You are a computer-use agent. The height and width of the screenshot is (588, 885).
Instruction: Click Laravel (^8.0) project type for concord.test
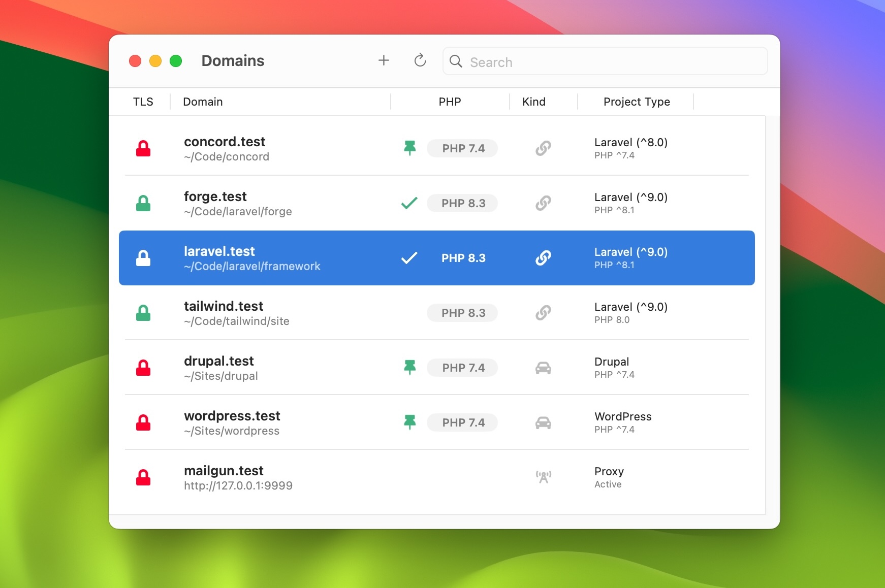point(631,143)
